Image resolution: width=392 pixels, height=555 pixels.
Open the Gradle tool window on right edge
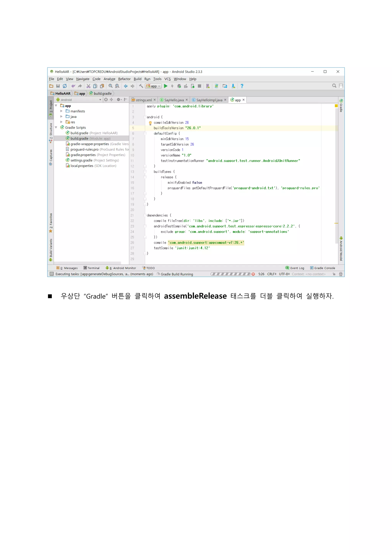[341, 105]
